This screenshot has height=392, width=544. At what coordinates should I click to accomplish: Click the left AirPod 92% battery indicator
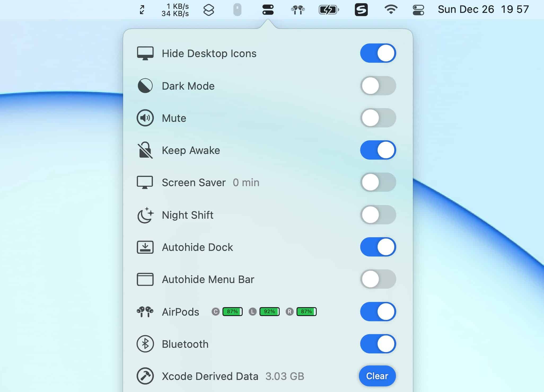[270, 311]
